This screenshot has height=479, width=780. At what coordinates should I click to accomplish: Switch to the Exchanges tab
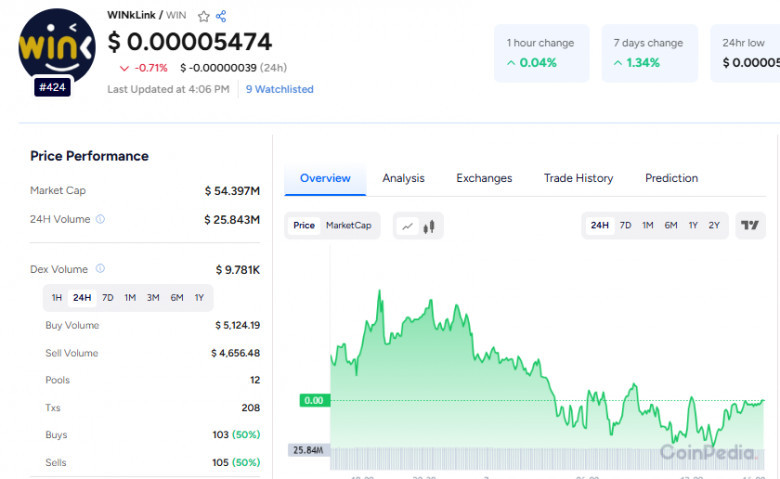point(484,178)
